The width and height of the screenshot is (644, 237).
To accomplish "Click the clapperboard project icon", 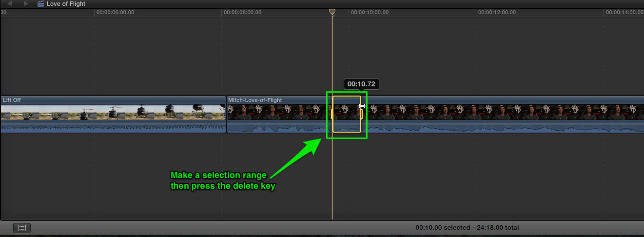I will click(x=40, y=3).
